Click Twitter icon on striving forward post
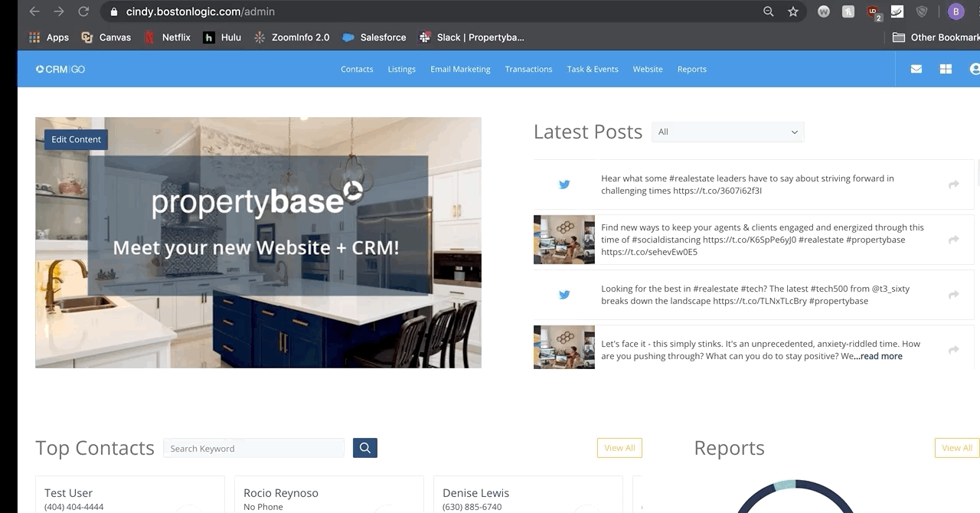Viewport: 980px width, 513px height. (x=564, y=185)
